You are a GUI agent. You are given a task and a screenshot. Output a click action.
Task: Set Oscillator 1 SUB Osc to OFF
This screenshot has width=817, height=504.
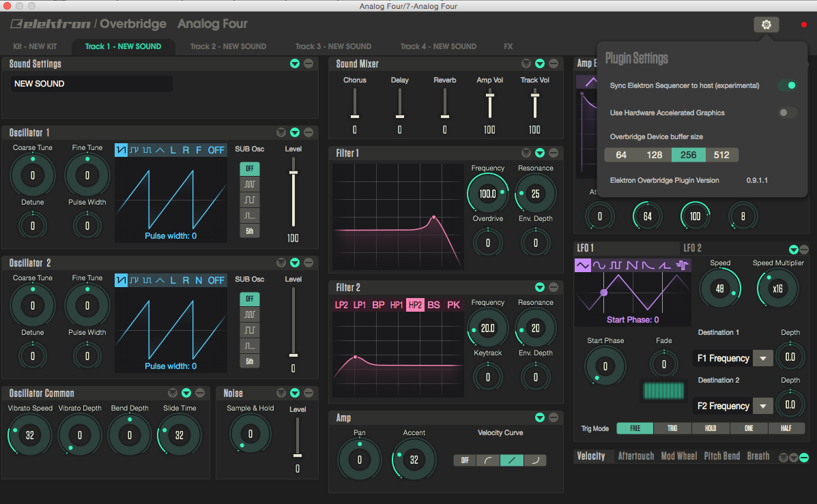[x=250, y=168]
